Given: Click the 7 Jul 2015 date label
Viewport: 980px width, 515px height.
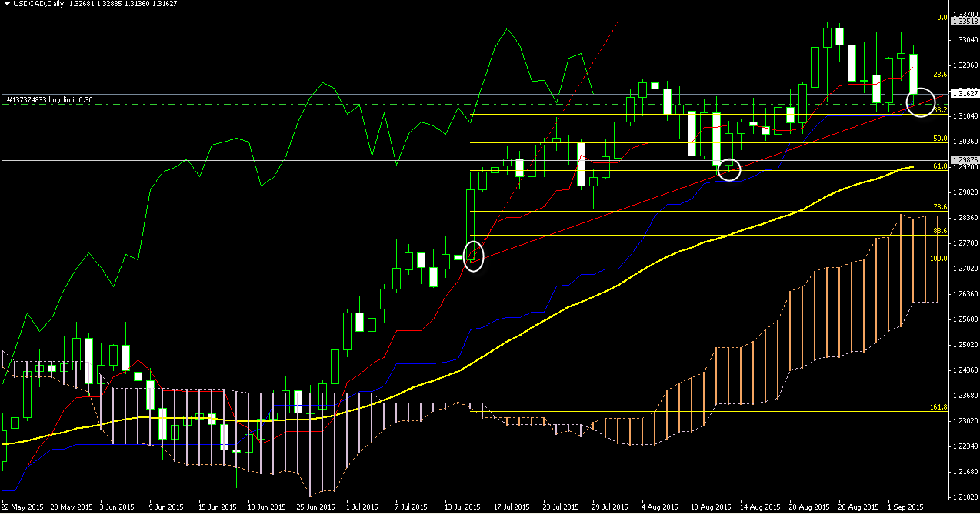Looking at the screenshot, I should click(413, 508).
